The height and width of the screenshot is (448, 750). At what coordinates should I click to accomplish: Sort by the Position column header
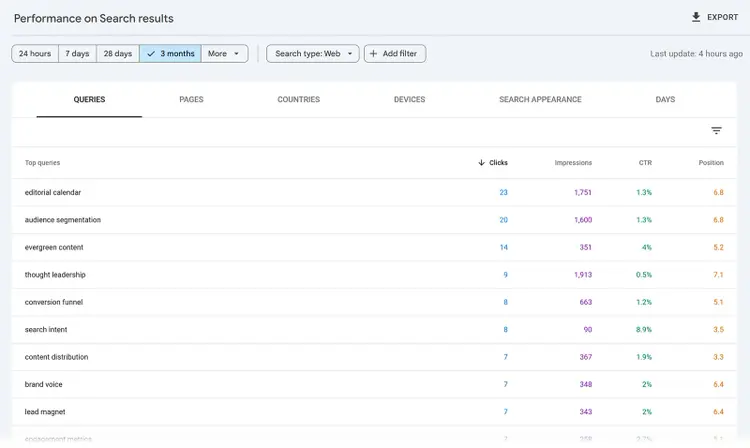(711, 163)
